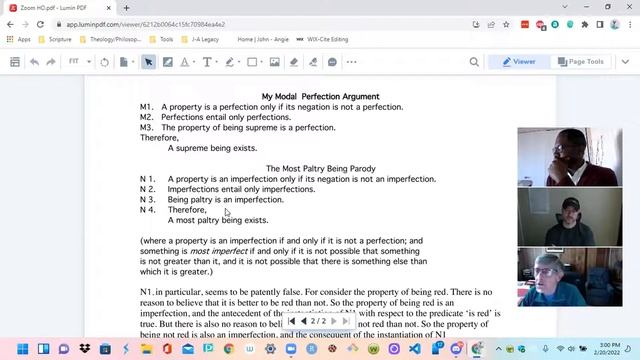Bookmark this page with the star
The image size is (640, 360).
click(x=506, y=24)
